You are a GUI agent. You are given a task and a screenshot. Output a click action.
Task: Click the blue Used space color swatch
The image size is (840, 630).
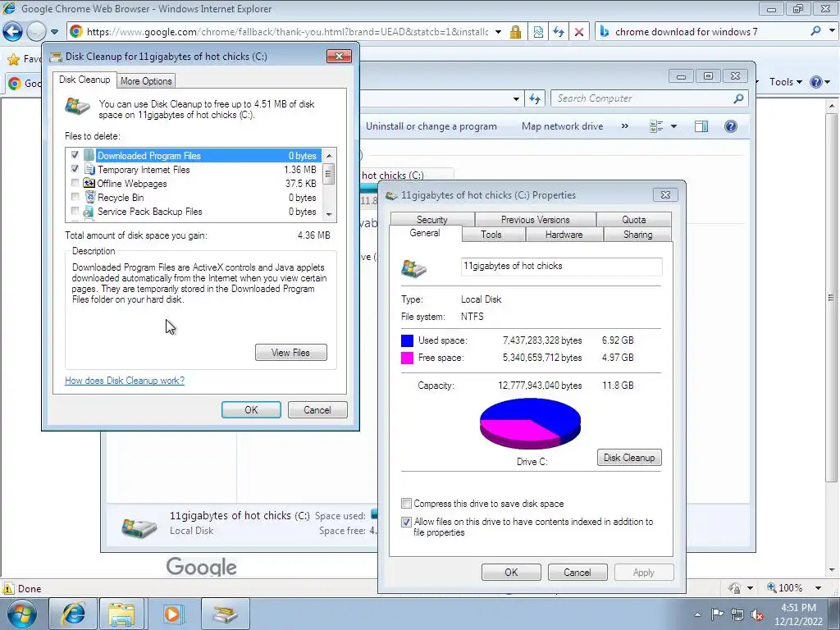click(407, 340)
